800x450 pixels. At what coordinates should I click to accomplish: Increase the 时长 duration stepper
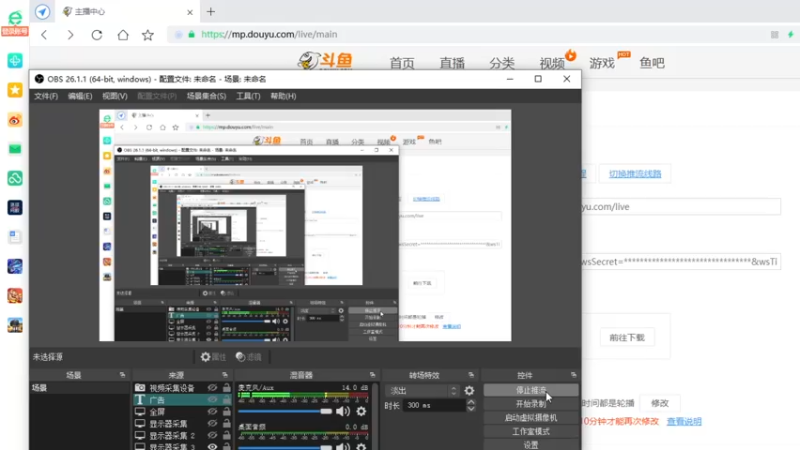471,402
